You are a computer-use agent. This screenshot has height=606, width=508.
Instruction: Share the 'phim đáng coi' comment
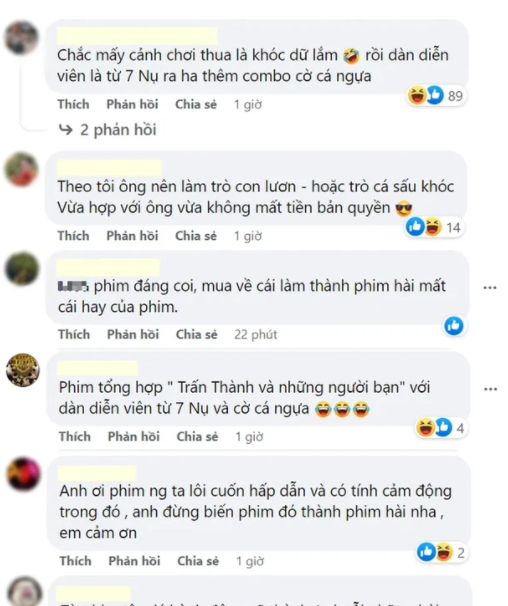pos(196,334)
